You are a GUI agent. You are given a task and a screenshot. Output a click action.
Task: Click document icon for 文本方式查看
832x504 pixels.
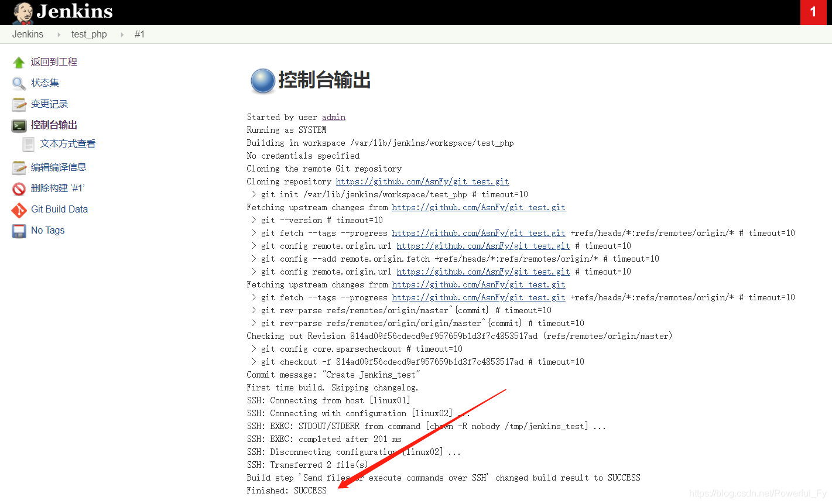tap(28, 144)
